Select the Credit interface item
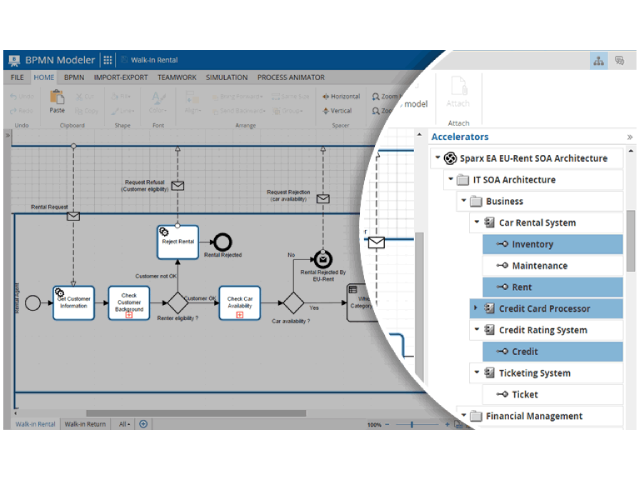This screenshot has height=480, width=640. [x=553, y=351]
